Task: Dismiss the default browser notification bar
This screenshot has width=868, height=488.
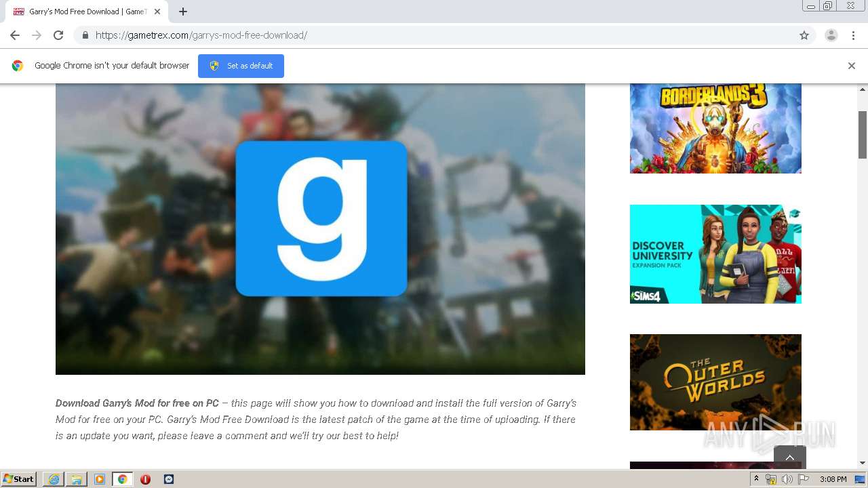Action: click(x=852, y=66)
